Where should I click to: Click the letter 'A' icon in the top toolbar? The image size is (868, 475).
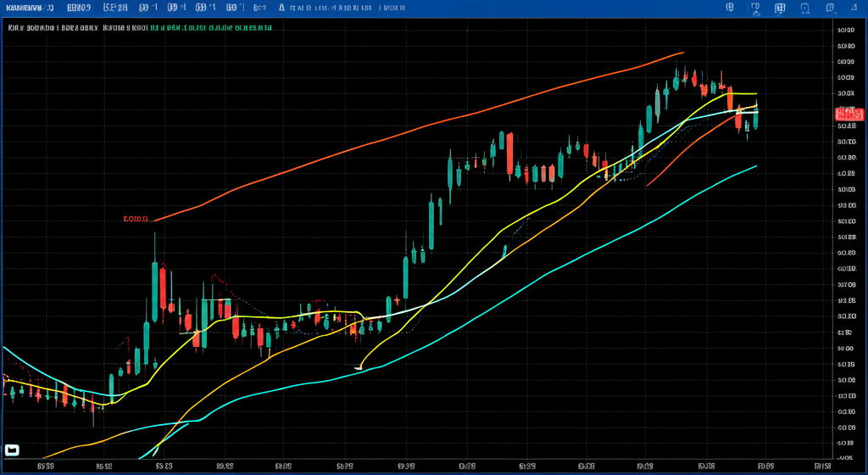281,8
